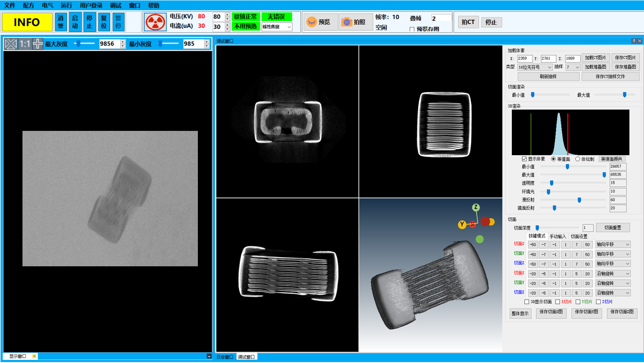
Task: Open the 电气 menu
Action: click(x=47, y=5)
